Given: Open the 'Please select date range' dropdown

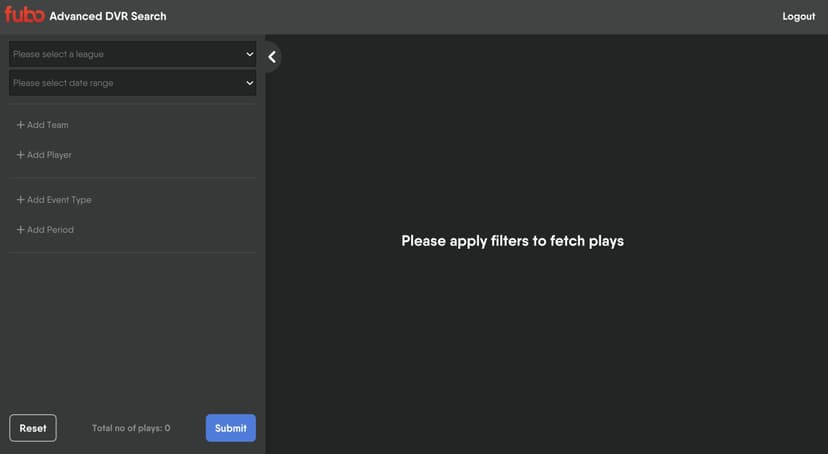Looking at the screenshot, I should (133, 83).
